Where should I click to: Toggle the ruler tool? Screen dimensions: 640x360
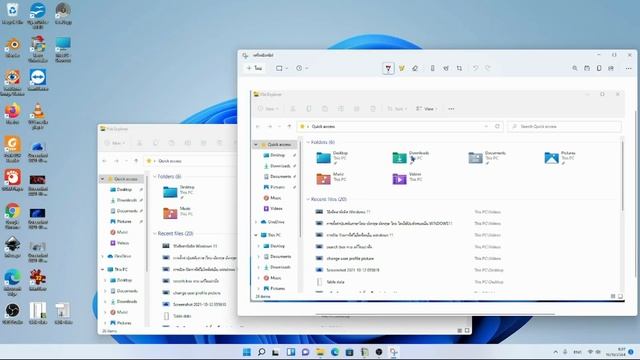[x=432, y=68]
